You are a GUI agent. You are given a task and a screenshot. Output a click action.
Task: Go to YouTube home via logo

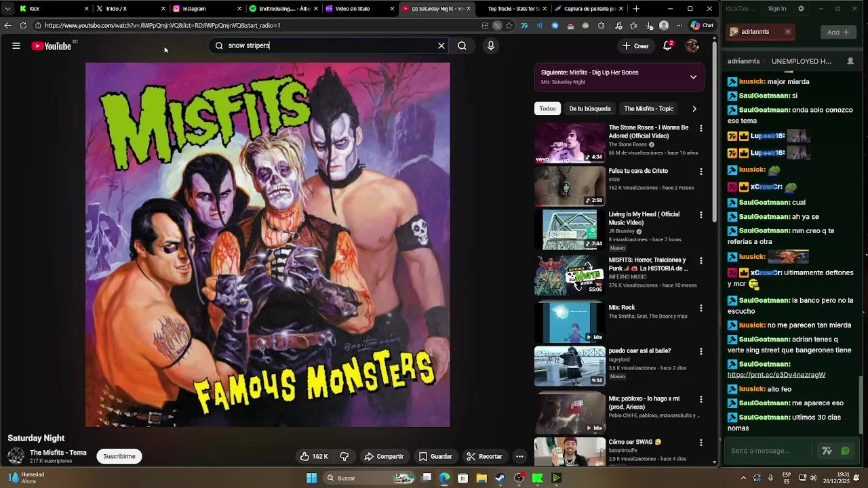click(51, 46)
